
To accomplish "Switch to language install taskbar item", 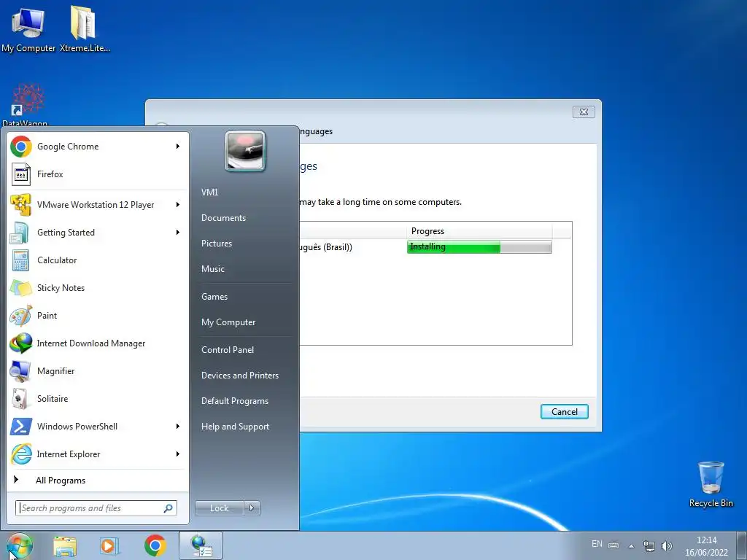I will pos(201,545).
